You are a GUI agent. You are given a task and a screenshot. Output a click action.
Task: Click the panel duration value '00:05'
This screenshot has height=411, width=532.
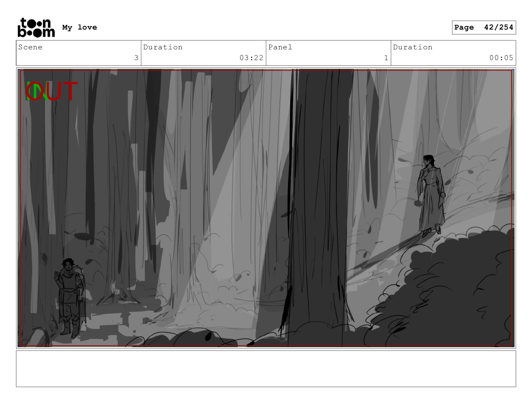pyautogui.click(x=501, y=58)
